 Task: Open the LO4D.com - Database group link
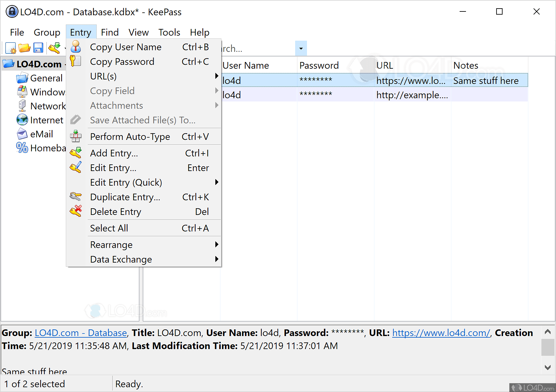point(81,333)
